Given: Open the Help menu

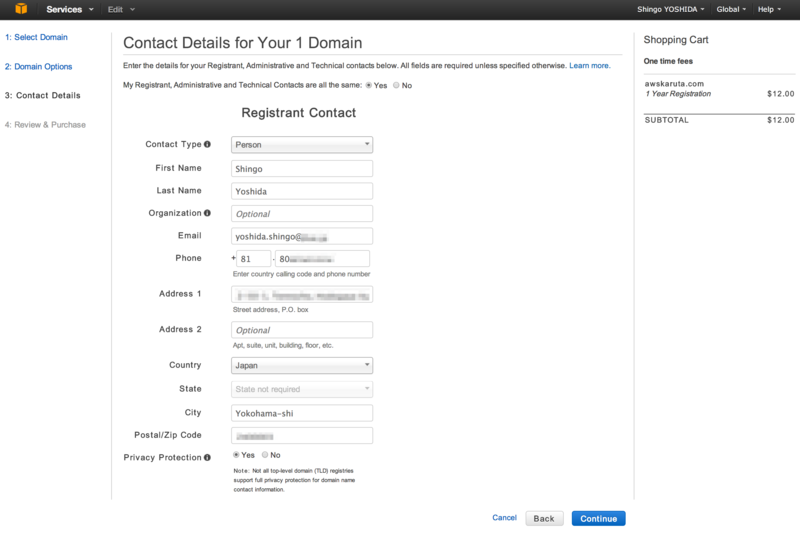Looking at the screenshot, I should [769, 9].
